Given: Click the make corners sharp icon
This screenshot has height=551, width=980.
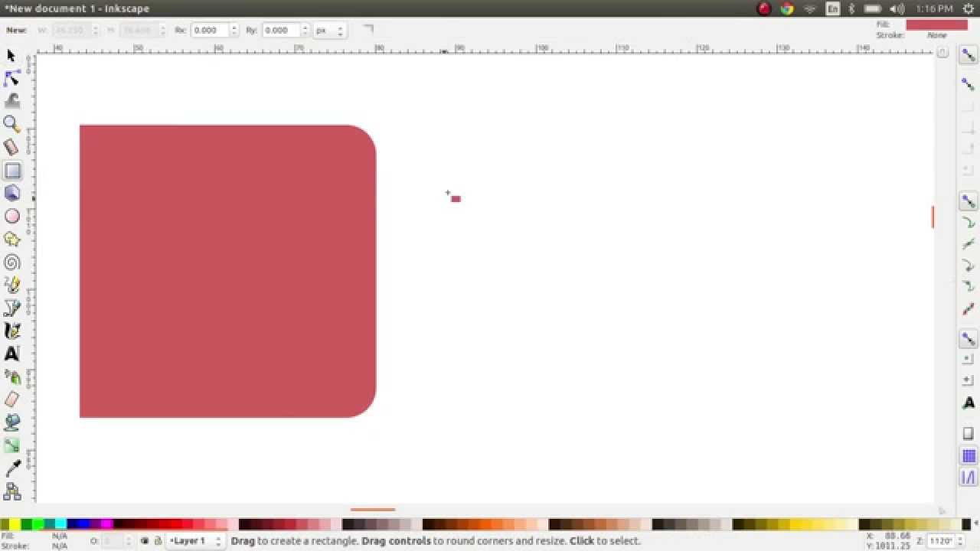Looking at the screenshot, I should point(368,29).
